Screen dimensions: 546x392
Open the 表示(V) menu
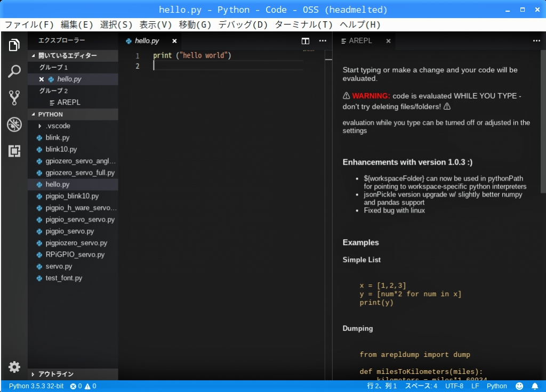(156, 24)
